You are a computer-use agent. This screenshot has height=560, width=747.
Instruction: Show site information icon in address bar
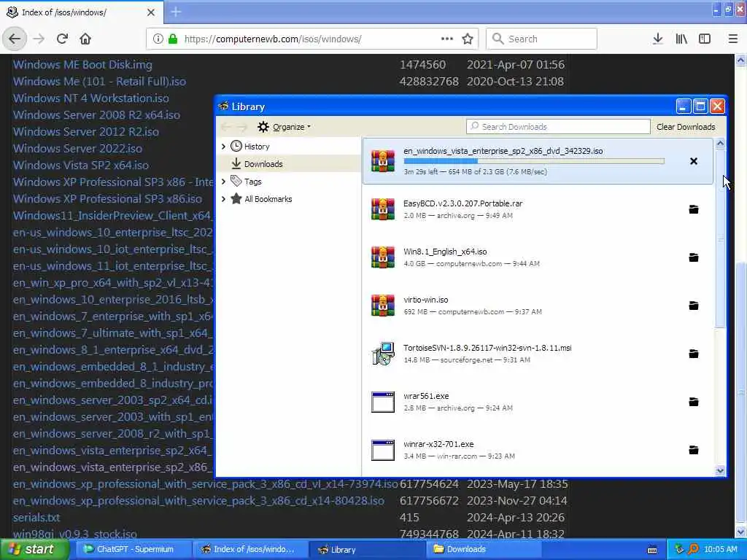click(158, 39)
